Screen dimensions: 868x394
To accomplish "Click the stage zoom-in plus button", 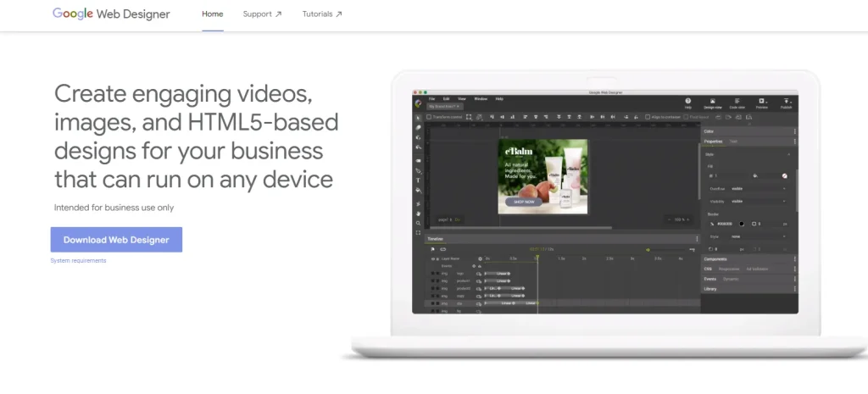I will coord(688,219).
